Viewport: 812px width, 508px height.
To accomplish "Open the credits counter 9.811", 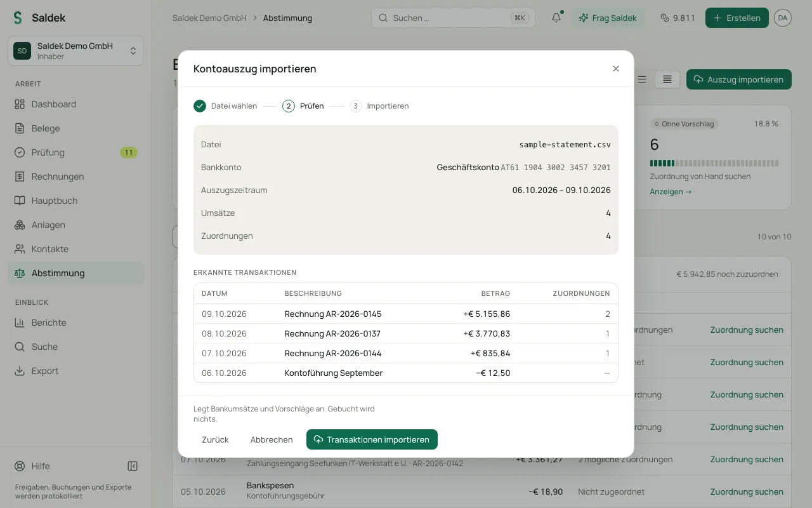I will [x=678, y=18].
